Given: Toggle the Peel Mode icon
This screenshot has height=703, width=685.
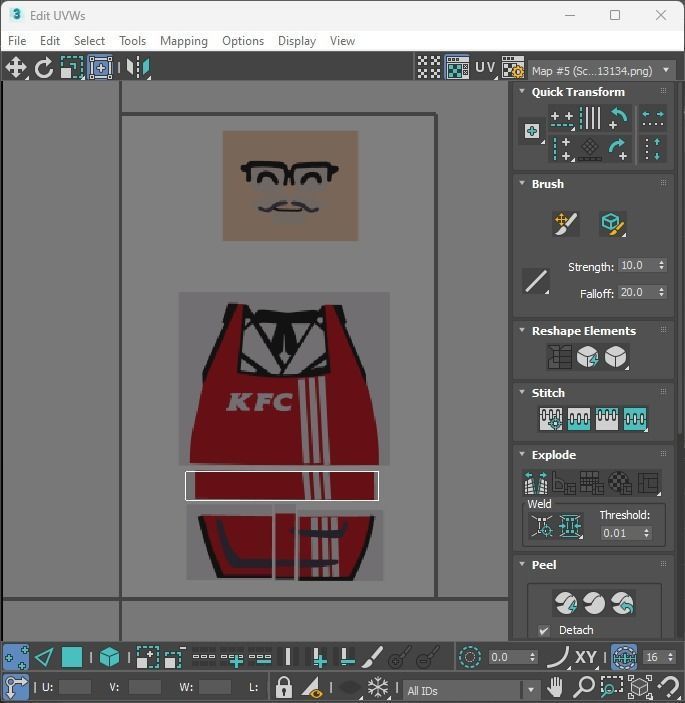Looking at the screenshot, I should 594,603.
